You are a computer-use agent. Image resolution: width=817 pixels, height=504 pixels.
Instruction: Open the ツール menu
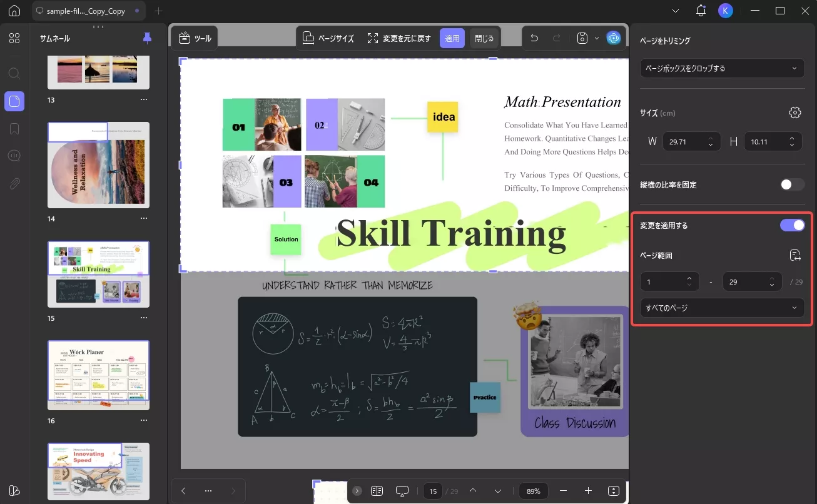tap(195, 38)
